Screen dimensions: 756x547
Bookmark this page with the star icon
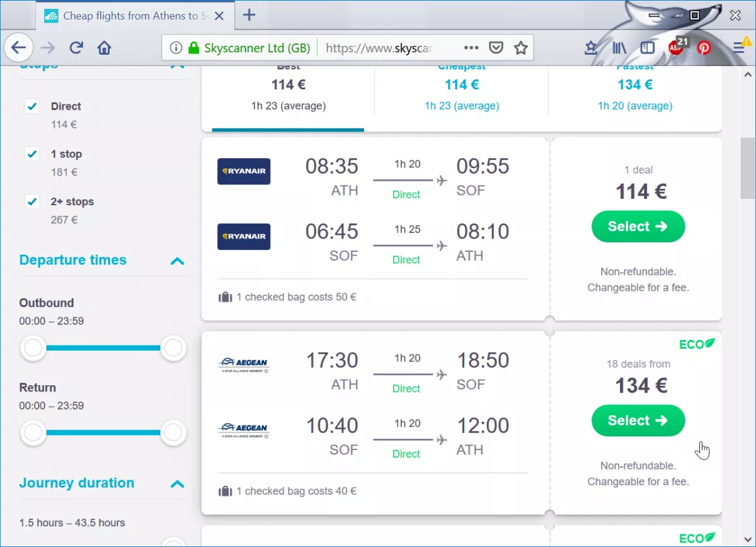tap(520, 48)
